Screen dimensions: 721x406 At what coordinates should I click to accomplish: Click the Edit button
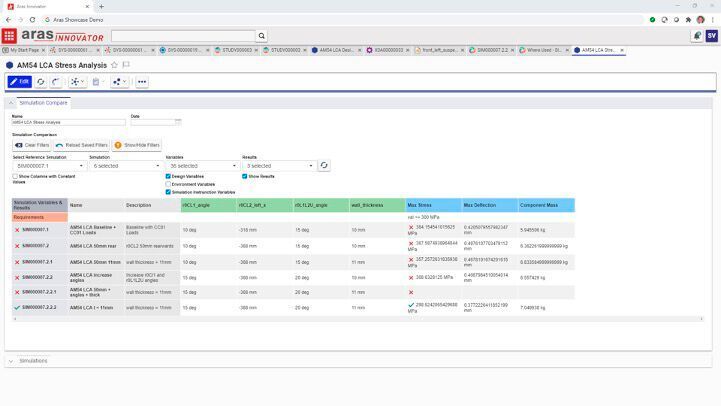click(20, 82)
